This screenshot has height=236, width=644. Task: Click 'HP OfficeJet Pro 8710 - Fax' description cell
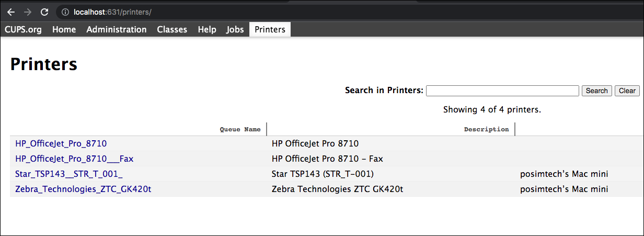click(x=328, y=159)
